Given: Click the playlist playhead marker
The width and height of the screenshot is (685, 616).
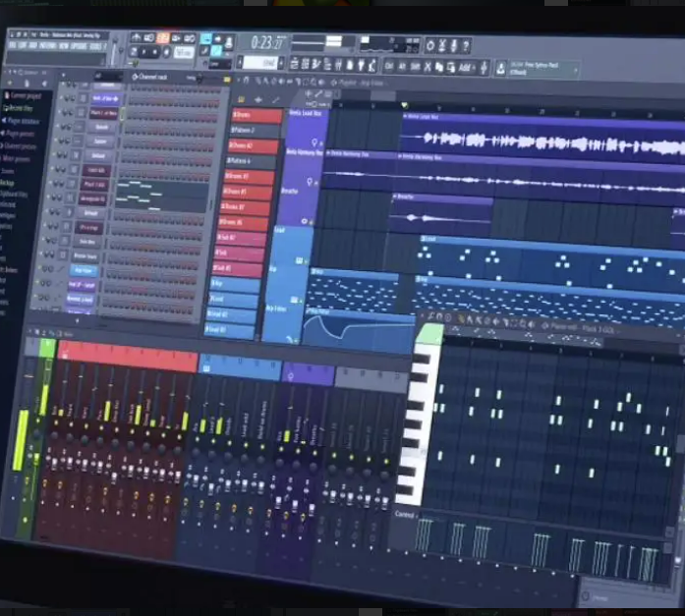Looking at the screenshot, I should [405, 105].
